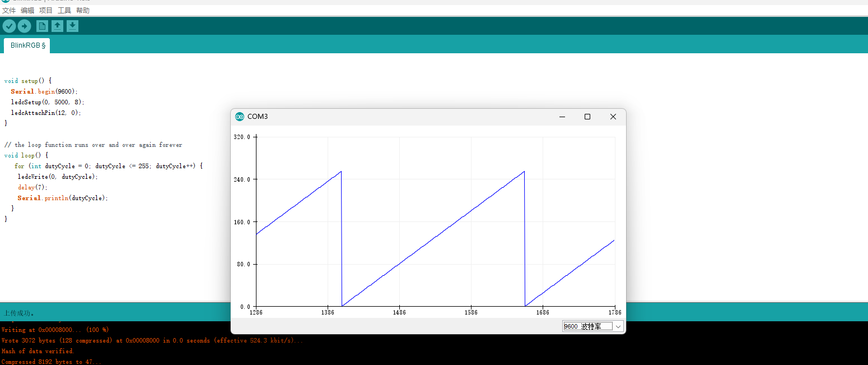868x365 pixels.
Task: Click the 1786 x-axis label
Action: pos(614,312)
